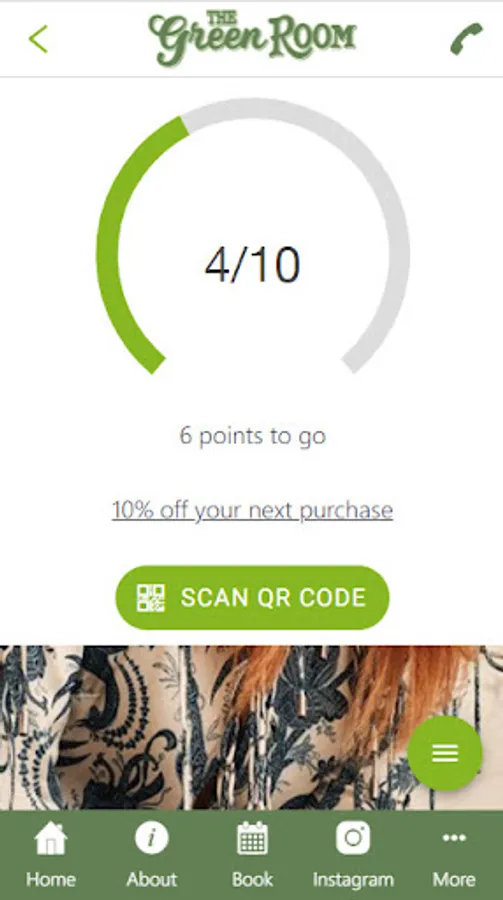Tap the info circle About icon
This screenshot has height=900, width=503.
point(152,838)
